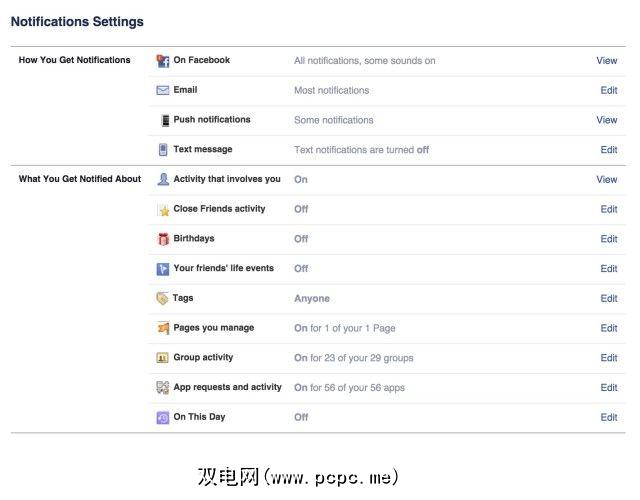Click the Push notifications phone icon
Viewport: 640px width, 500px height.
point(164,121)
